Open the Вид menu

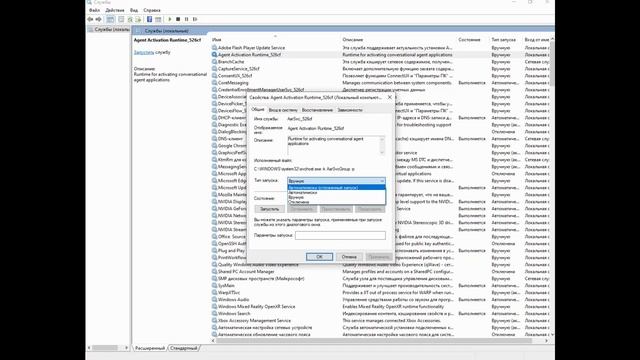(x=134, y=10)
